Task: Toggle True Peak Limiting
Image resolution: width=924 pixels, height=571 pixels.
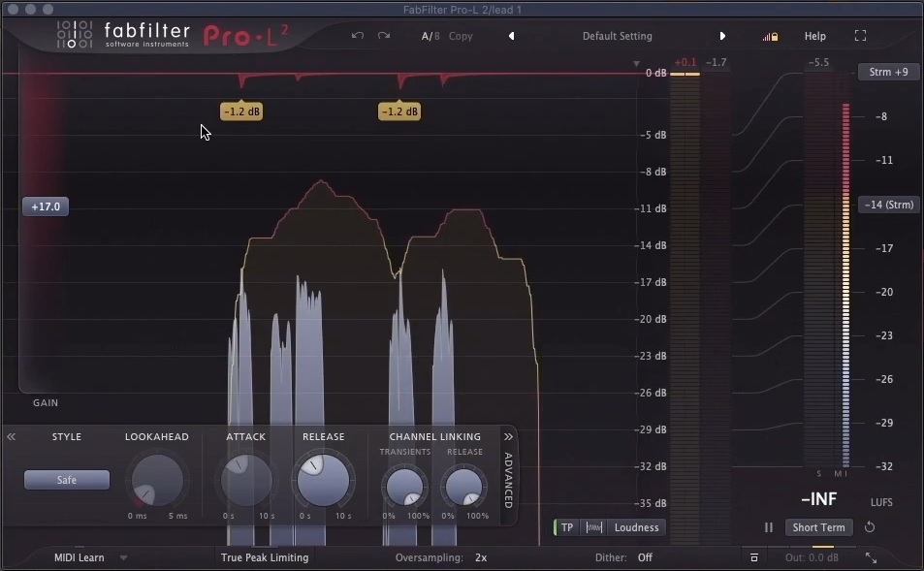Action: [x=265, y=557]
